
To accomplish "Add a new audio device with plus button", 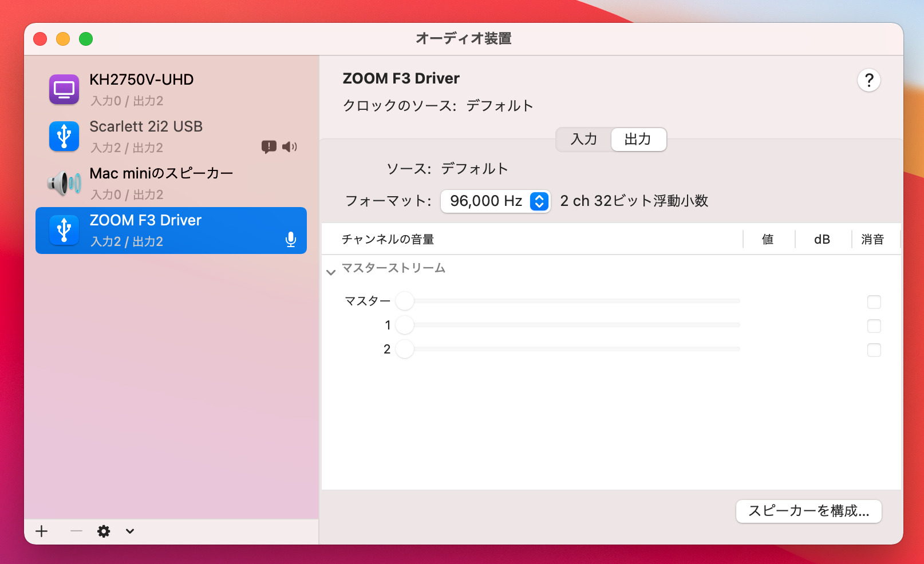I will pyautogui.click(x=42, y=531).
